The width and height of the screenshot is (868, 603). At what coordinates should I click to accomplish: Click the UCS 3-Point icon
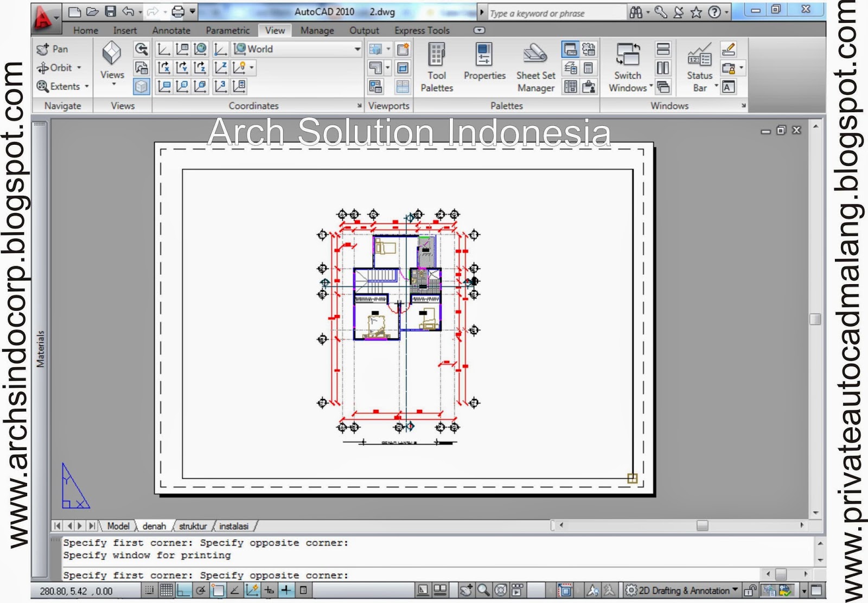coord(220,86)
